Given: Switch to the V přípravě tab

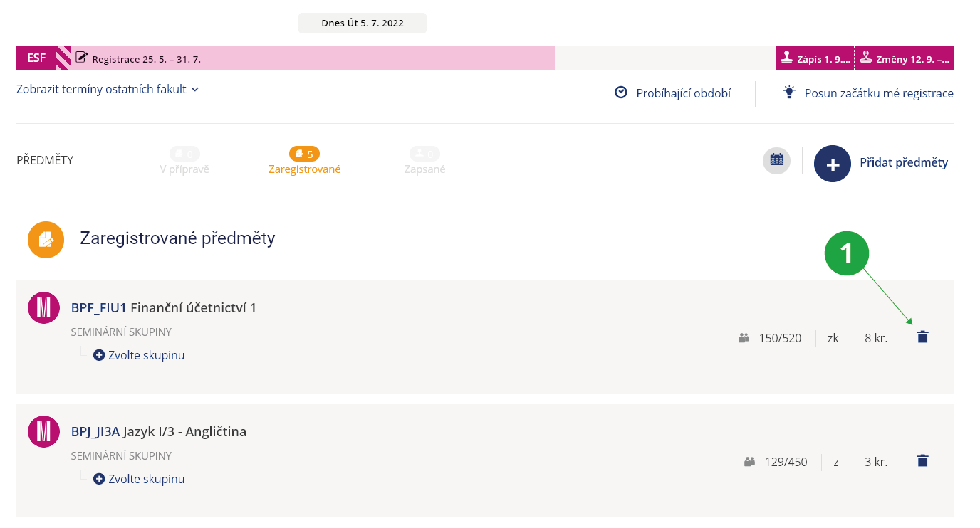Looking at the screenshot, I should 184,162.
